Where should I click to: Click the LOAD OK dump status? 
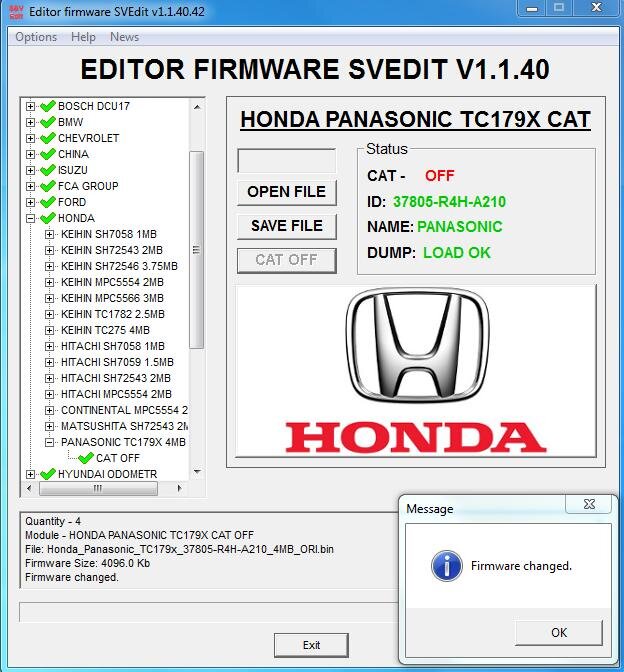point(457,252)
